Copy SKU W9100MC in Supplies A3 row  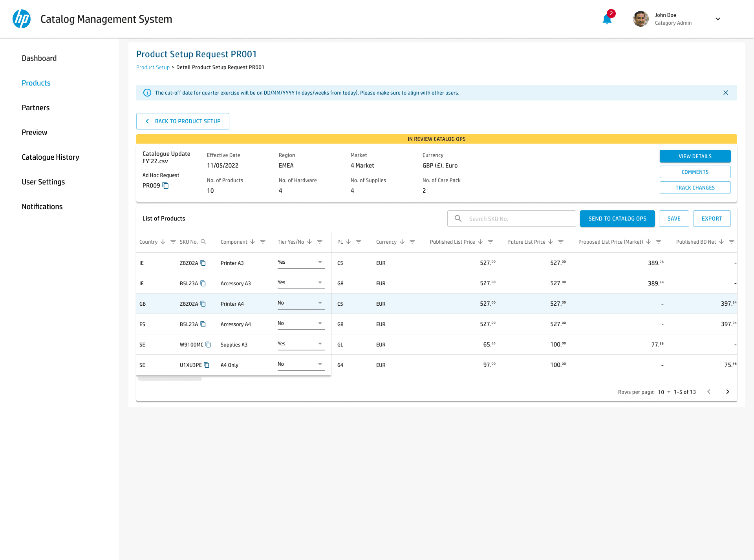point(208,345)
